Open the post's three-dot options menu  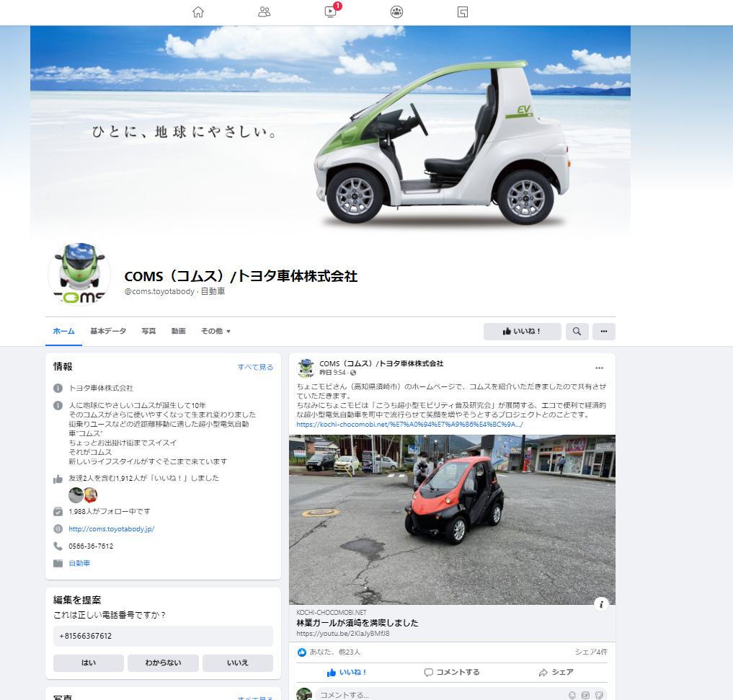pyautogui.click(x=599, y=368)
